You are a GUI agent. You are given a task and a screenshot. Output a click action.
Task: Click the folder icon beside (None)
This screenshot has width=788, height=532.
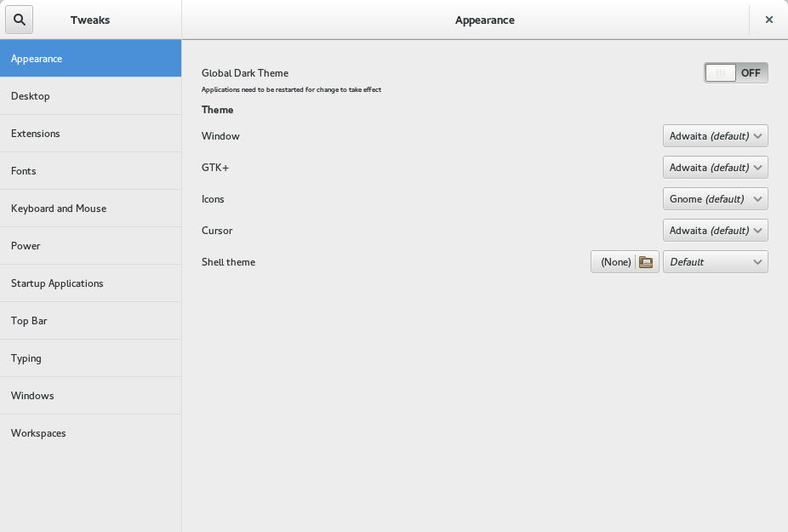pyautogui.click(x=646, y=262)
